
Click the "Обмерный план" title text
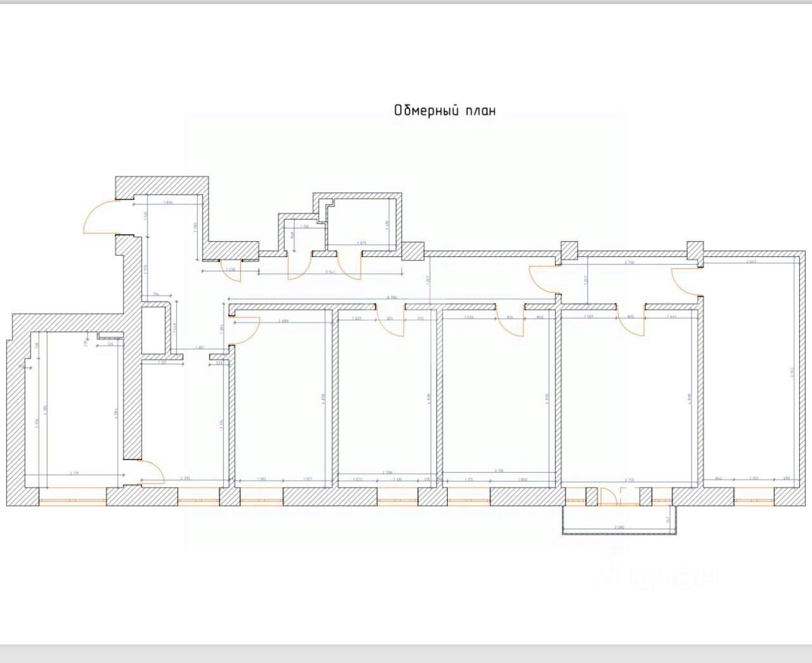[x=445, y=110]
